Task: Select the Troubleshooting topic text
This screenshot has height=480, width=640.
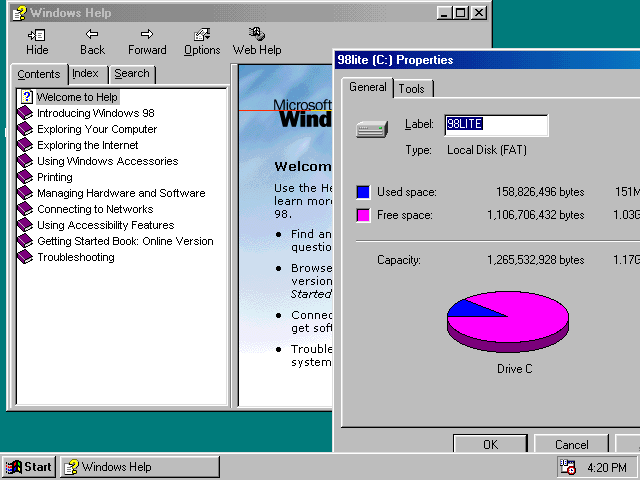Action: (76, 257)
